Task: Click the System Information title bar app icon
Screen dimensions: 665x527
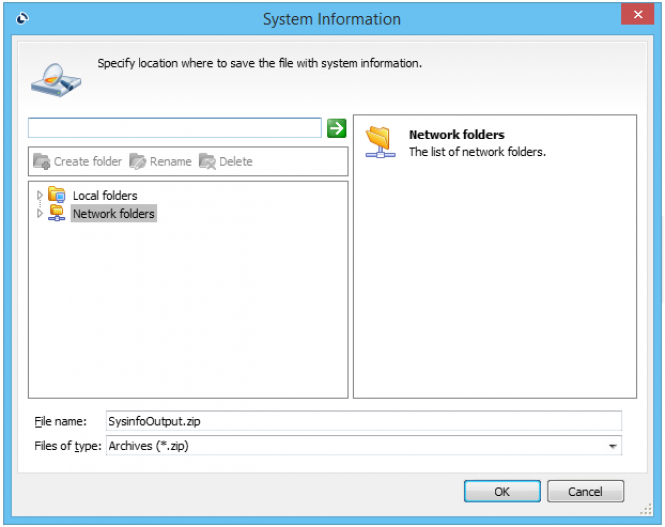Action: pyautogui.click(x=22, y=18)
